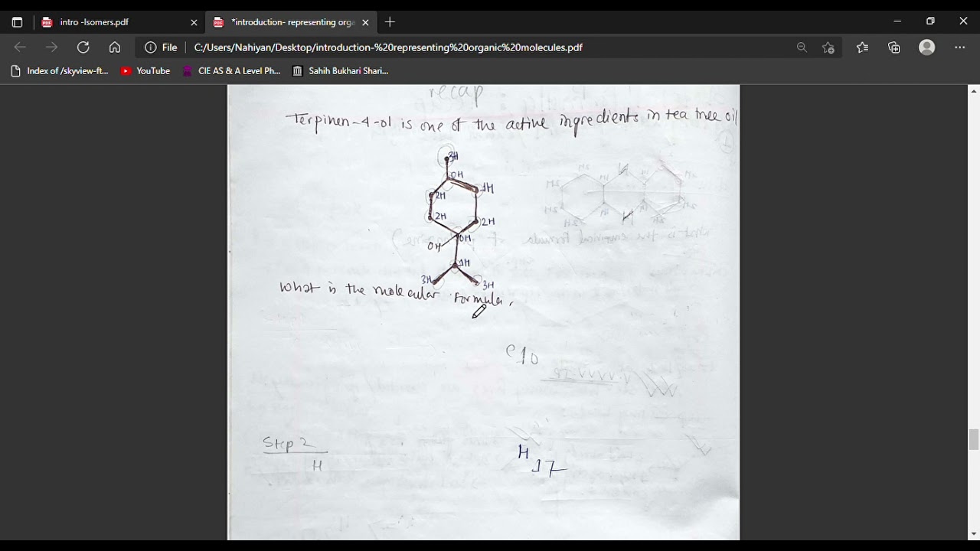Refresh the current PDF page

83,47
